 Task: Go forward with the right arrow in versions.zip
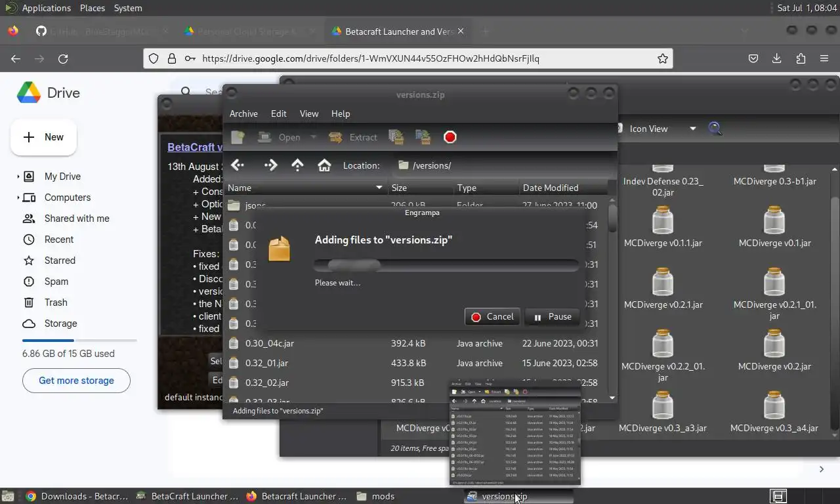coord(270,165)
